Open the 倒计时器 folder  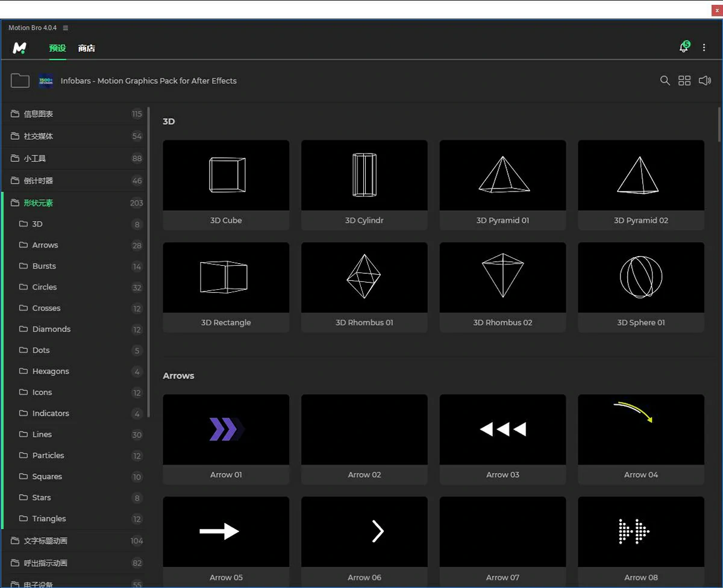(74, 181)
